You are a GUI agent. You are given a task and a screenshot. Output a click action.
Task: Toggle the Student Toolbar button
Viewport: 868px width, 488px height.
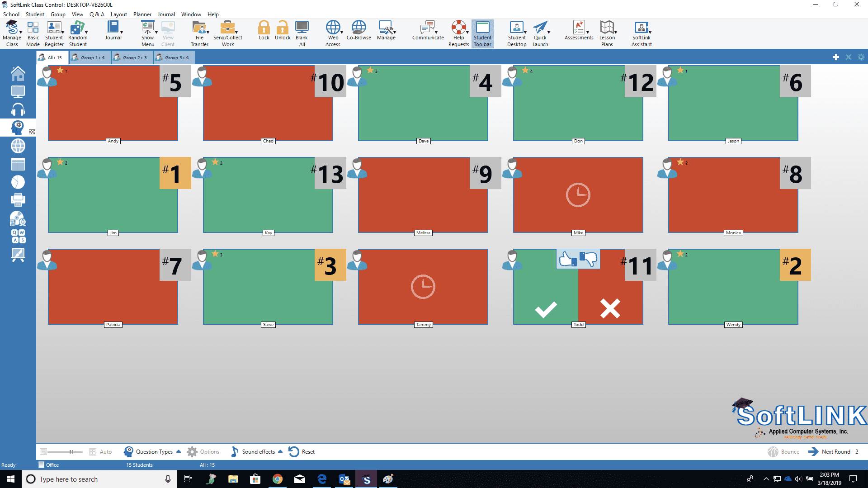tap(482, 33)
